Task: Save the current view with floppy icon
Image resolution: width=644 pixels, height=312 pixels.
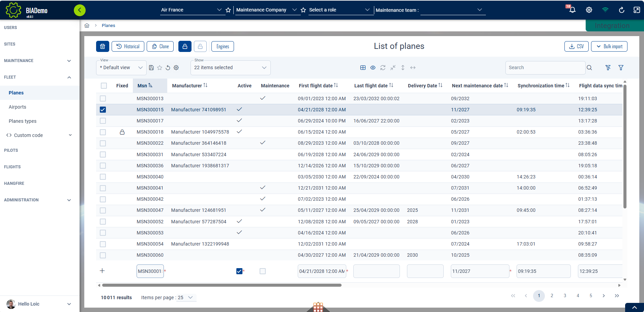Action: click(151, 68)
